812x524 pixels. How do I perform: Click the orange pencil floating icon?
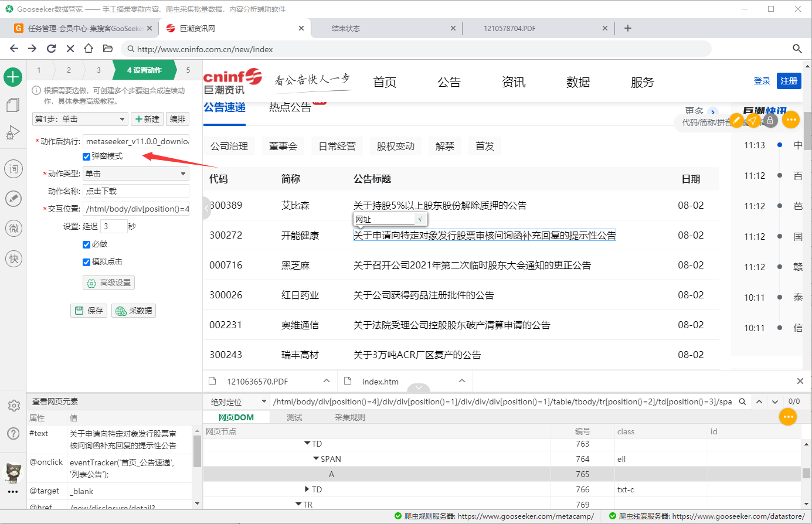coord(736,120)
